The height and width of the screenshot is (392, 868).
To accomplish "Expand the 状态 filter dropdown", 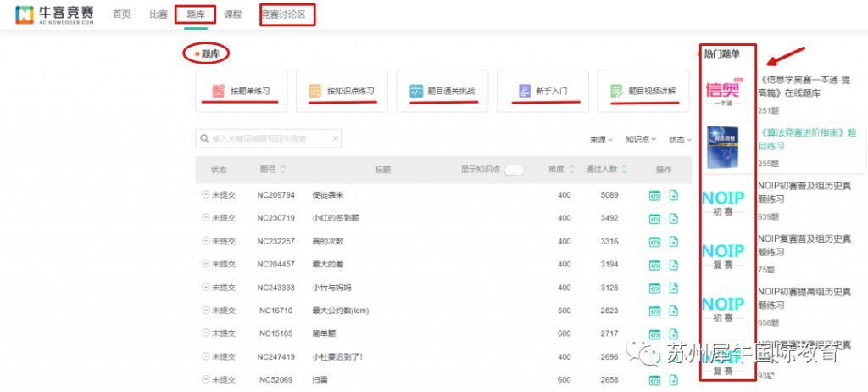I will pos(681,140).
